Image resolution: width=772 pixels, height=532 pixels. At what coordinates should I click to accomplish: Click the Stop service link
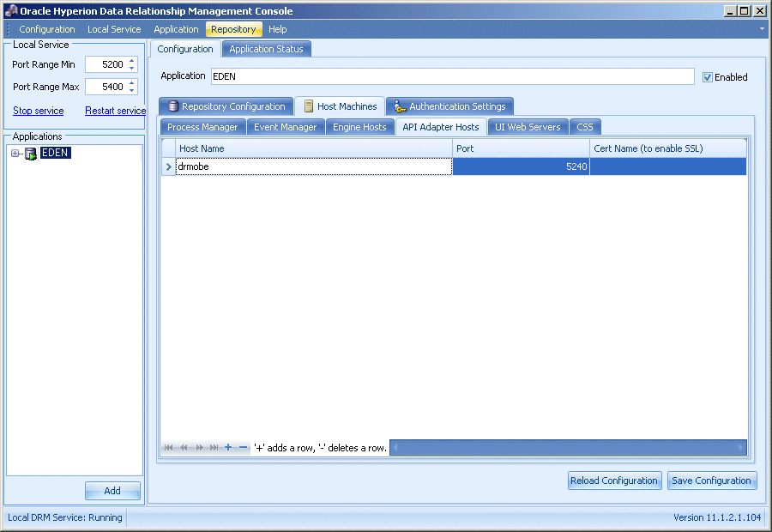point(39,111)
